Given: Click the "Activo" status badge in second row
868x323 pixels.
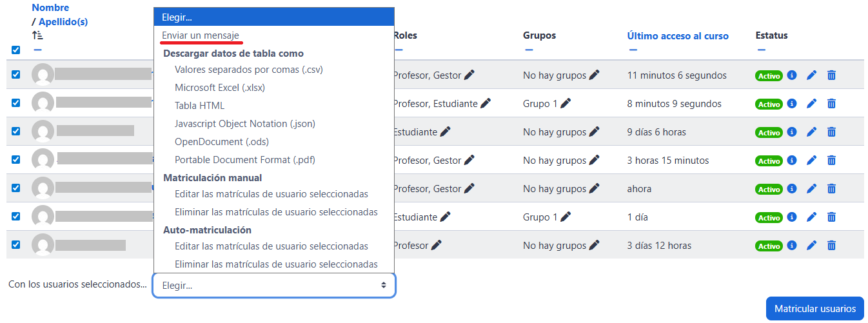Looking at the screenshot, I should tap(769, 104).
